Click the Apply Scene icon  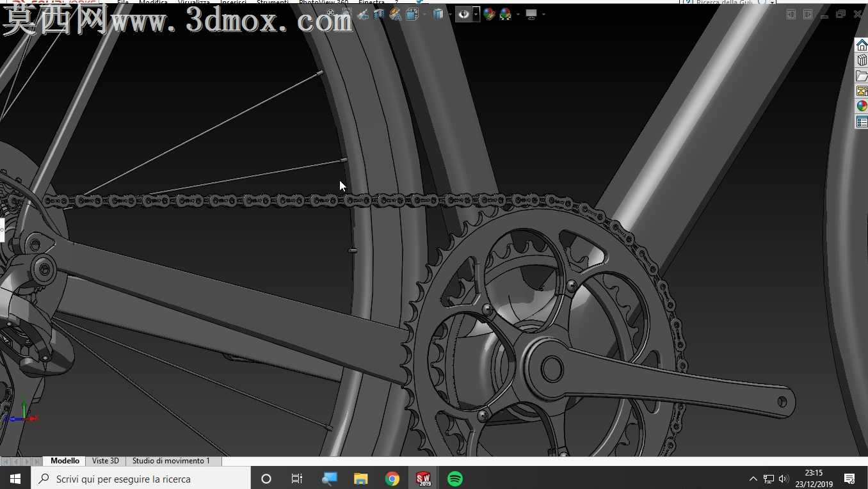506,14
